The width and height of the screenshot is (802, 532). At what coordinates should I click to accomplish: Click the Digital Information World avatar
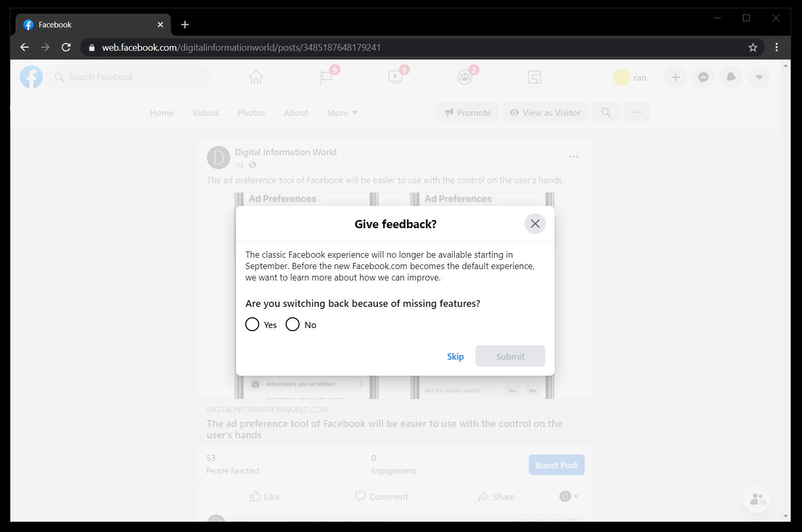tap(218, 157)
